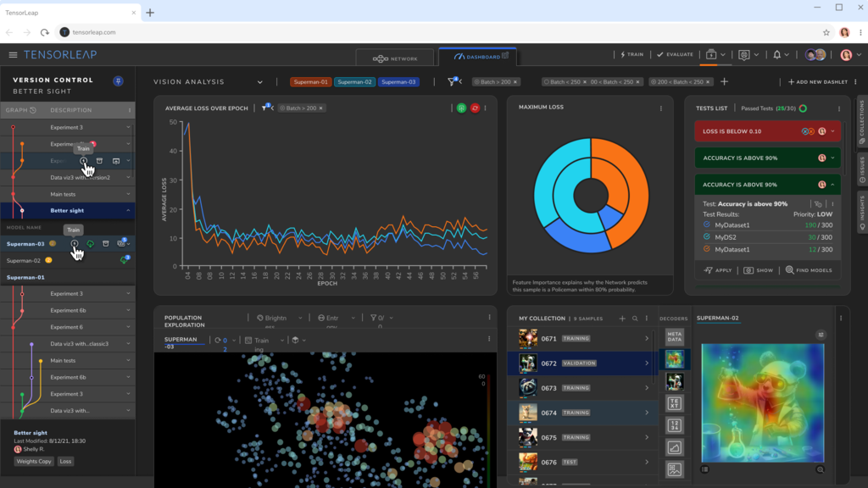The image size is (868, 488).
Task: Toggle the Superman-02 model tag
Action: [354, 82]
